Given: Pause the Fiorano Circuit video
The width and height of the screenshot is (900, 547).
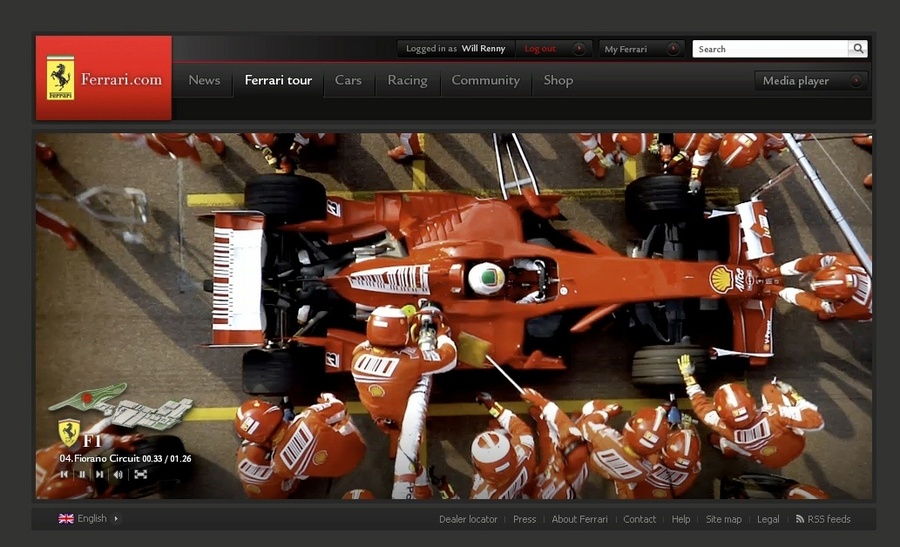Looking at the screenshot, I should click(82, 474).
